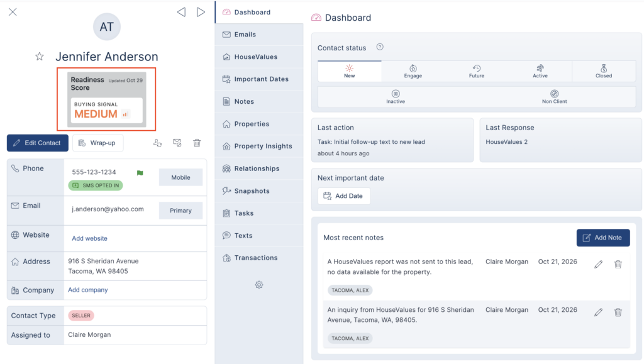Open the Readiness Score buying signal card
The height and width of the screenshot is (364, 644).
106,99
